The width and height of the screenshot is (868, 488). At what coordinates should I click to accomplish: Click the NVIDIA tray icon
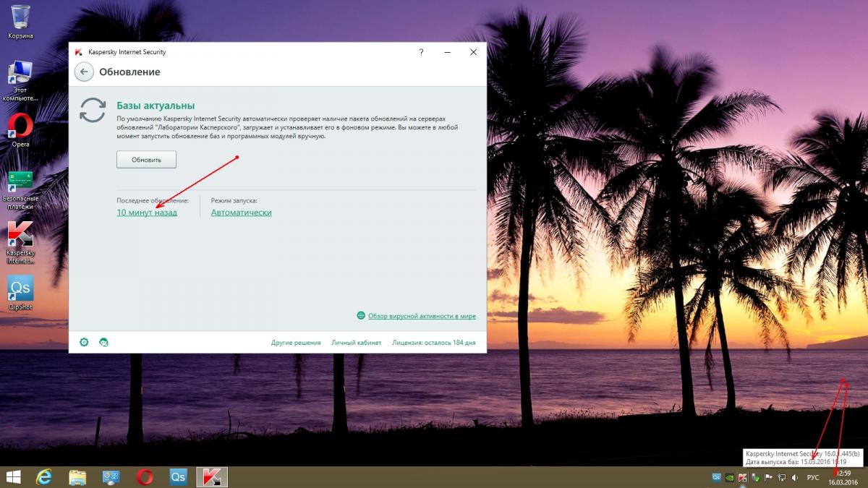pyautogui.click(x=730, y=477)
